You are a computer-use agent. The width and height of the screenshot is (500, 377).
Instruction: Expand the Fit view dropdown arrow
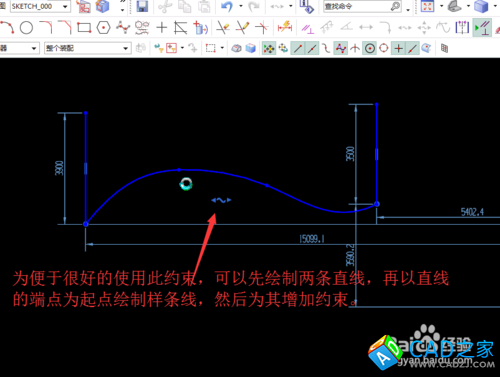(x=442, y=6)
